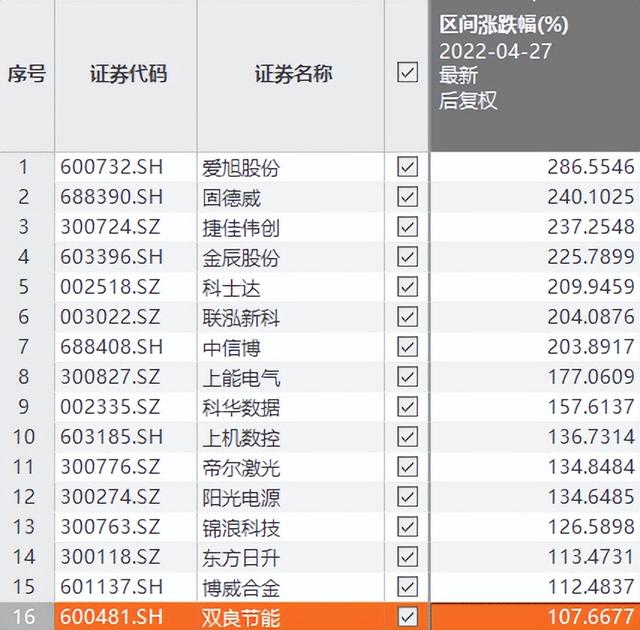Select stock code 601137.SH
This screenshot has height=630, width=640.
[111, 587]
